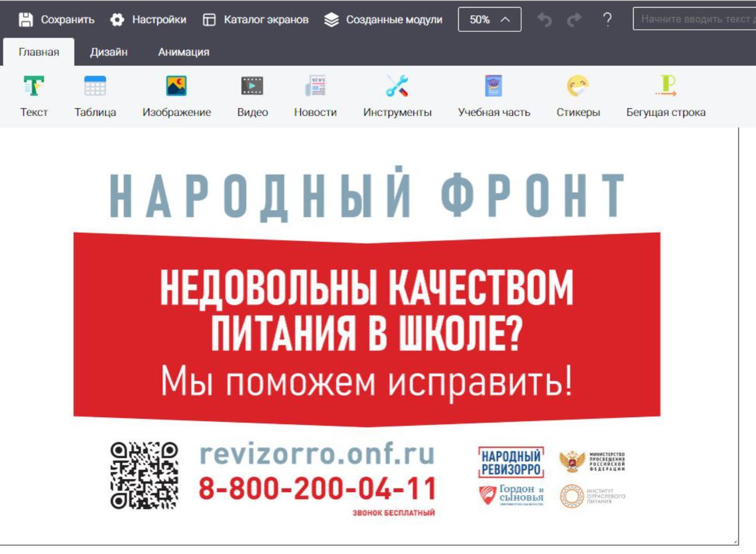Click the 8-800-200-04-11 phone number

pyautogui.click(x=317, y=489)
